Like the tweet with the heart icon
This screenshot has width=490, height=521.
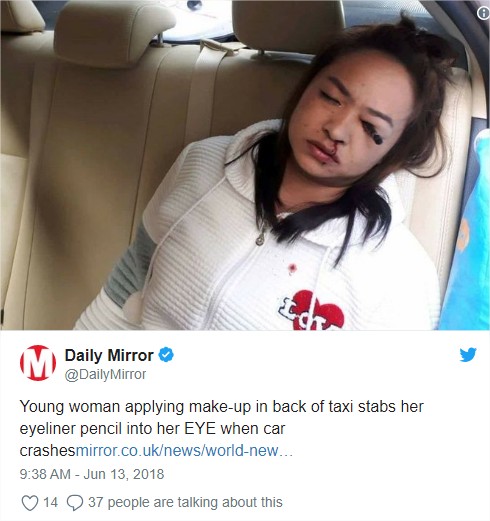click(x=30, y=503)
